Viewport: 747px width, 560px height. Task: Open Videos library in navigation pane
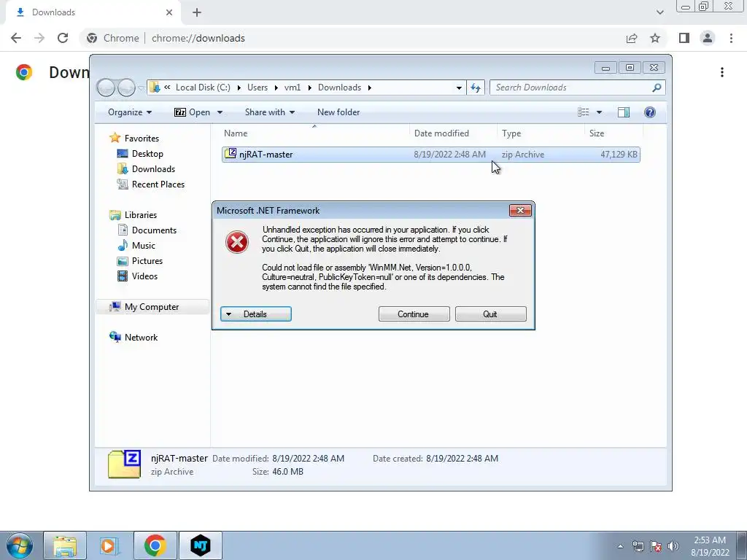(x=144, y=276)
